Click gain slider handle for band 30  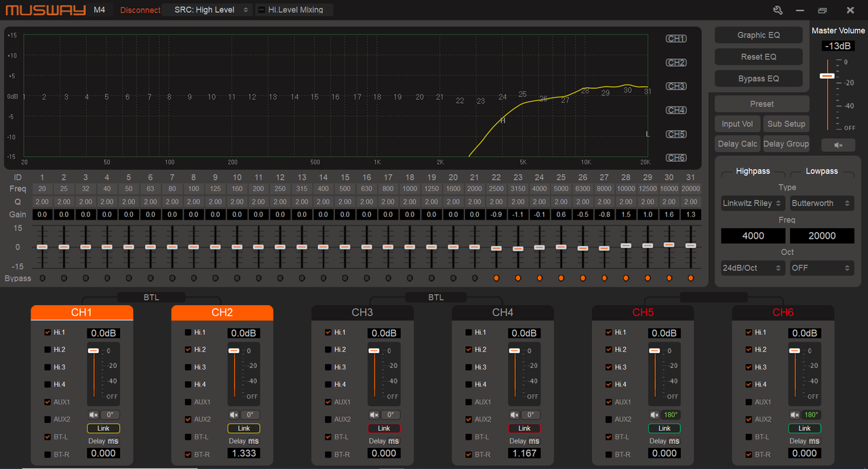669,245
